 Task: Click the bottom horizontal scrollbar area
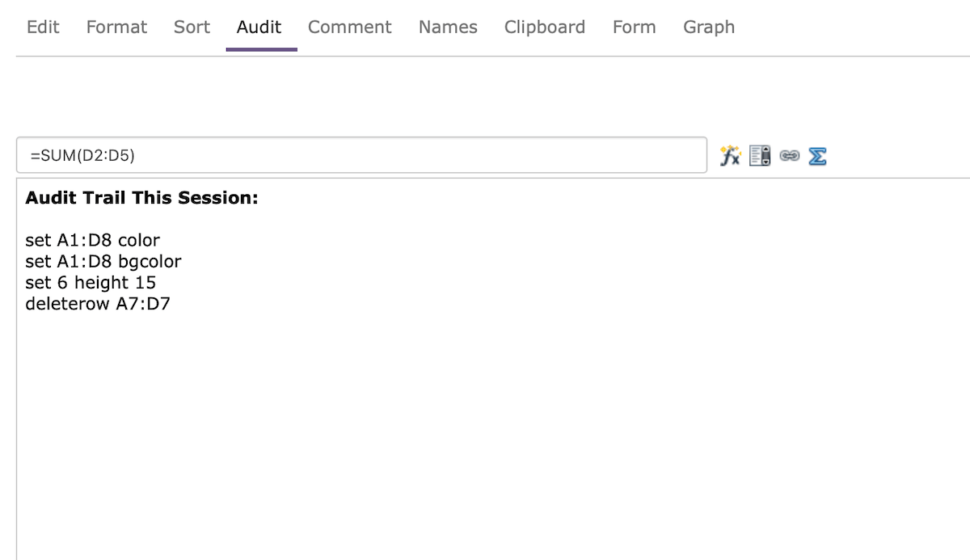[485, 556]
